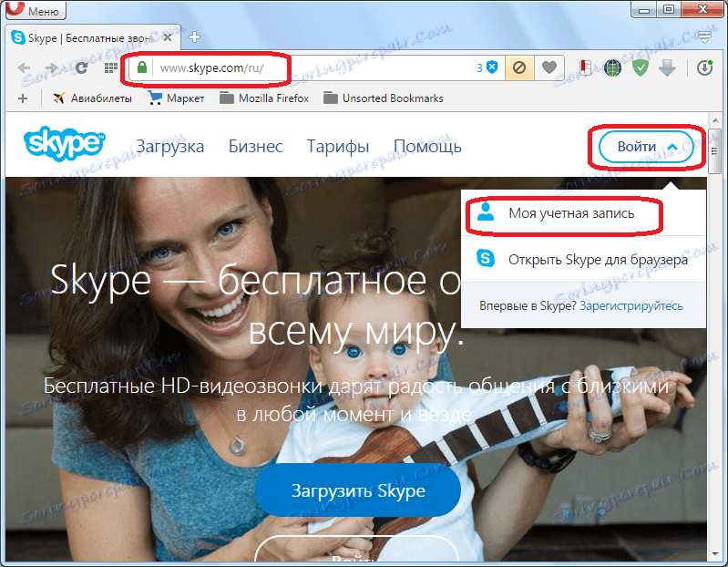Open the tab menu stack icon
The width and height of the screenshot is (728, 567).
pos(705,36)
